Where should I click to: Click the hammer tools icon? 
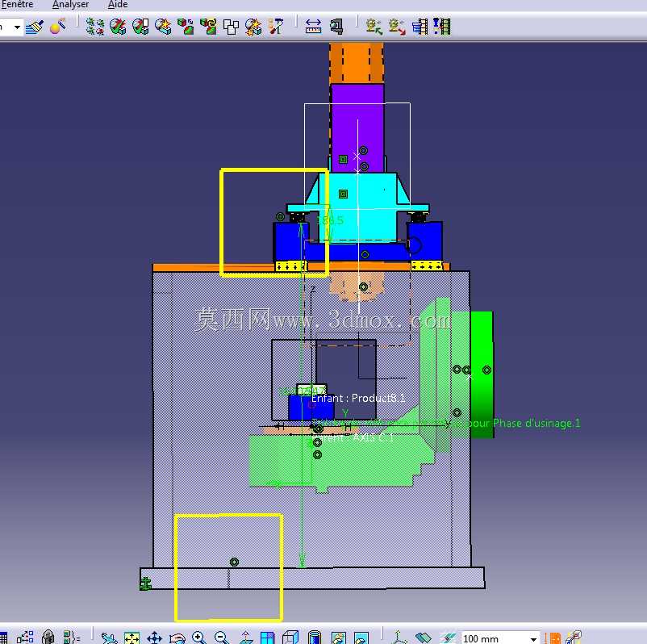[x=276, y=27]
